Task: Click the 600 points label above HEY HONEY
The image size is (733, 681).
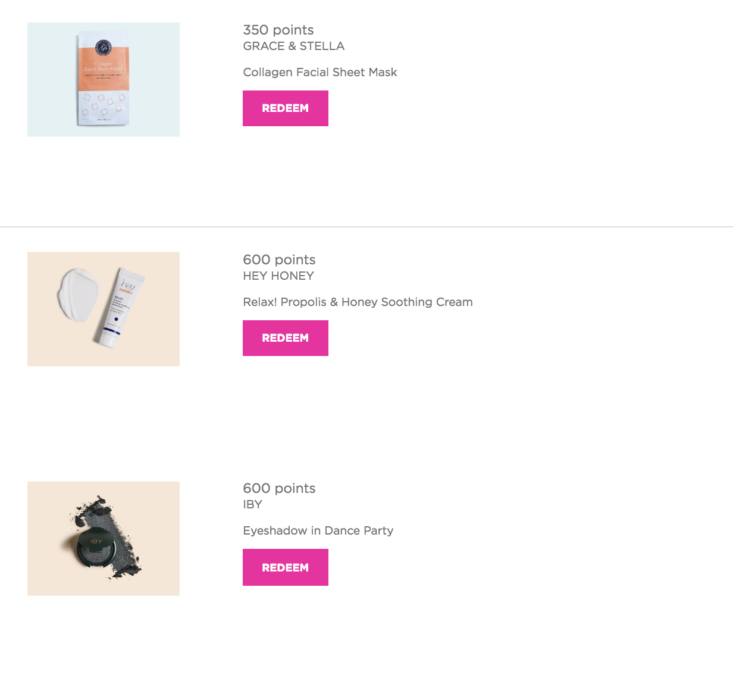Action: (x=279, y=260)
